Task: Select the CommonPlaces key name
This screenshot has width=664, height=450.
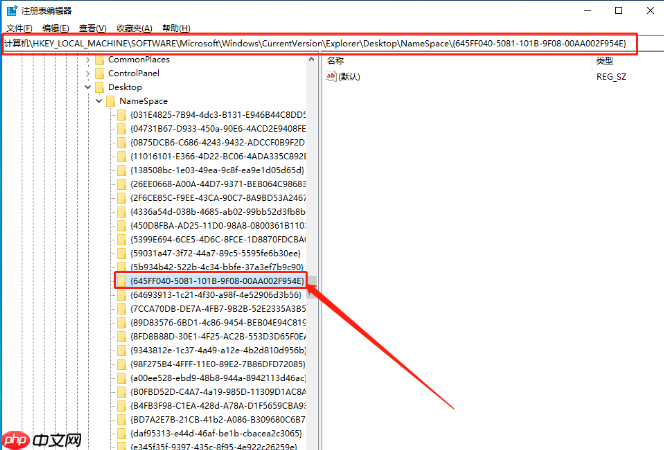Action: [139, 60]
